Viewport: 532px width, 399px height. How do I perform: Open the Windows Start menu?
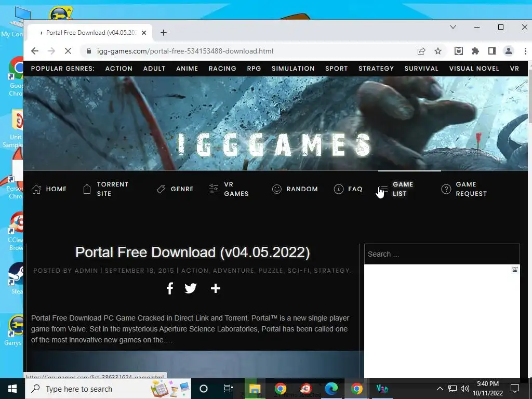click(x=12, y=389)
